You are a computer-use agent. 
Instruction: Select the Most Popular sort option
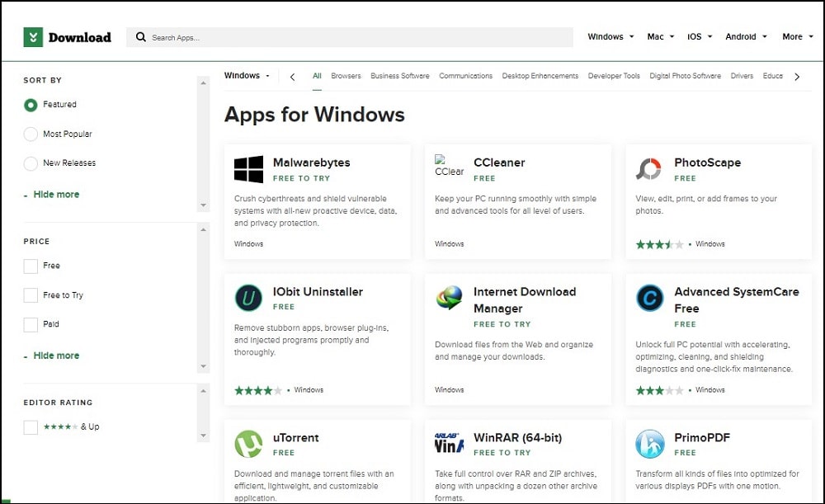(x=31, y=134)
